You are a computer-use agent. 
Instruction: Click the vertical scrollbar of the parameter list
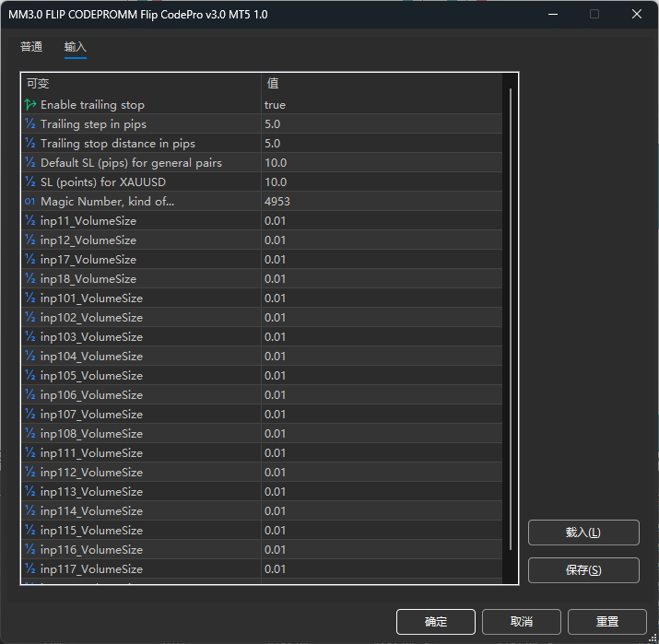pyautogui.click(x=510, y=322)
